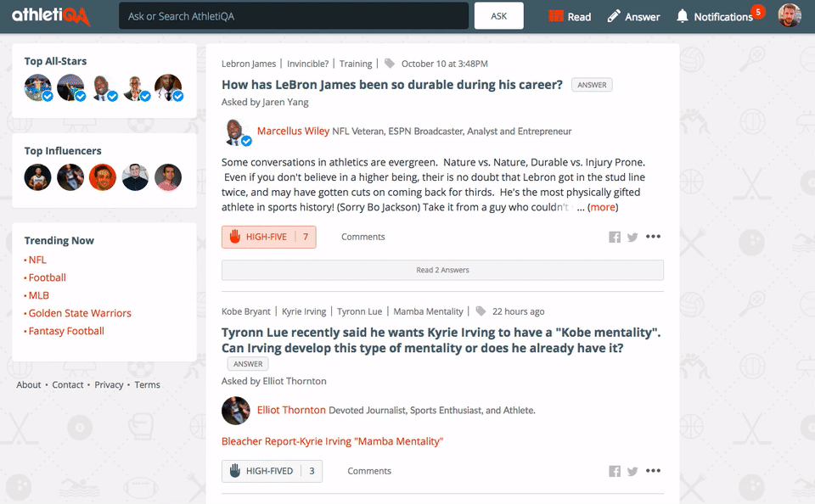Select the Tyronn Lue topic tag
Image resolution: width=815 pixels, height=504 pixels.
pos(359,311)
